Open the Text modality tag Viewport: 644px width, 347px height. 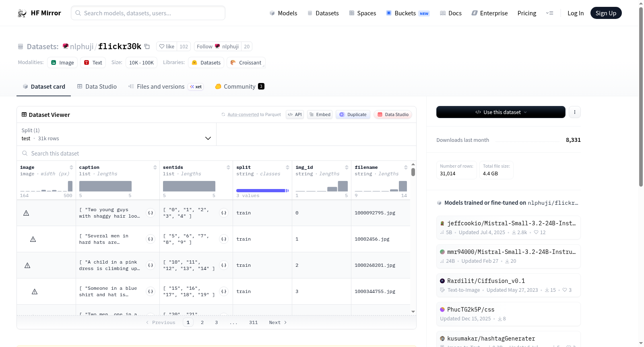pyautogui.click(x=93, y=62)
